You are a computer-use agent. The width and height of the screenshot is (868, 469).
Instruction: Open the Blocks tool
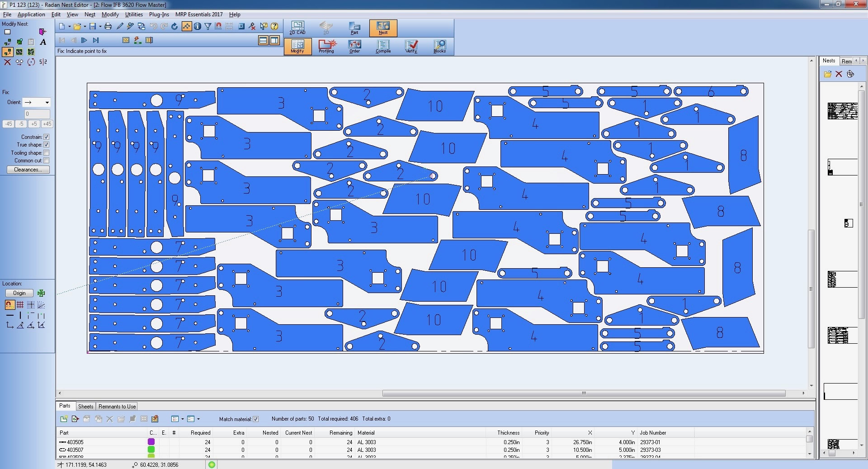[x=439, y=46]
